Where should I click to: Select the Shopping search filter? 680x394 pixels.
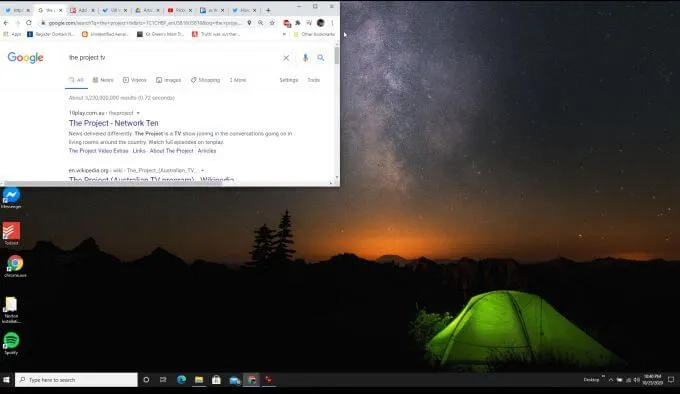(206, 80)
